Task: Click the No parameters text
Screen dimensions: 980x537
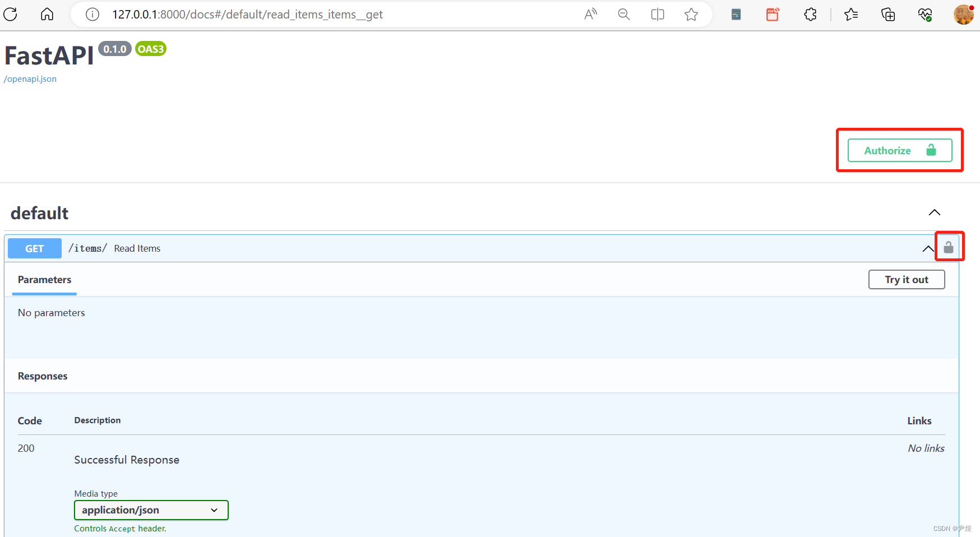Action: tap(52, 313)
